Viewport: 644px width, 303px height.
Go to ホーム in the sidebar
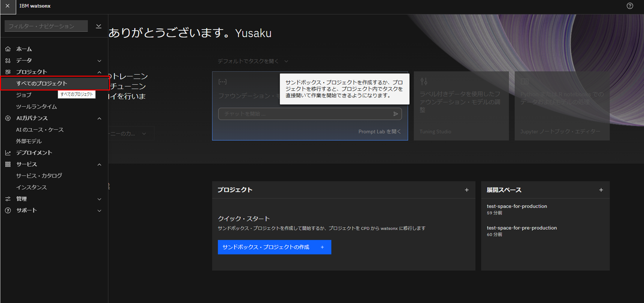click(x=24, y=49)
